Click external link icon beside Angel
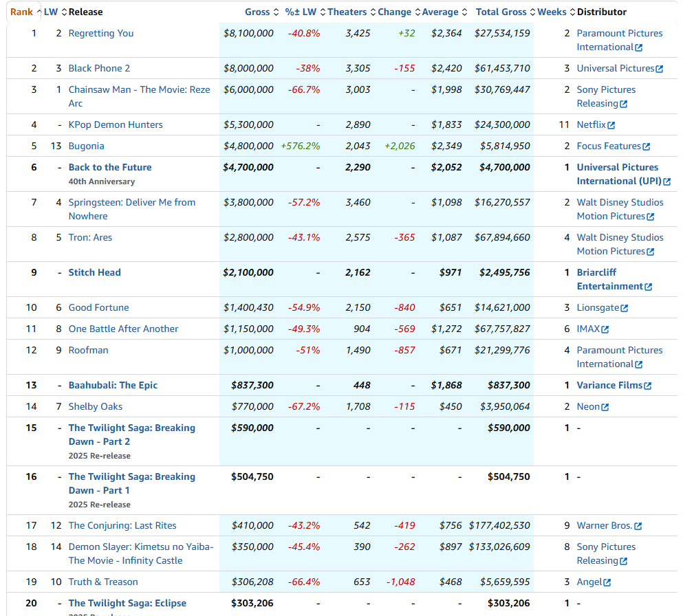This screenshot has width=683, height=616. (x=607, y=582)
